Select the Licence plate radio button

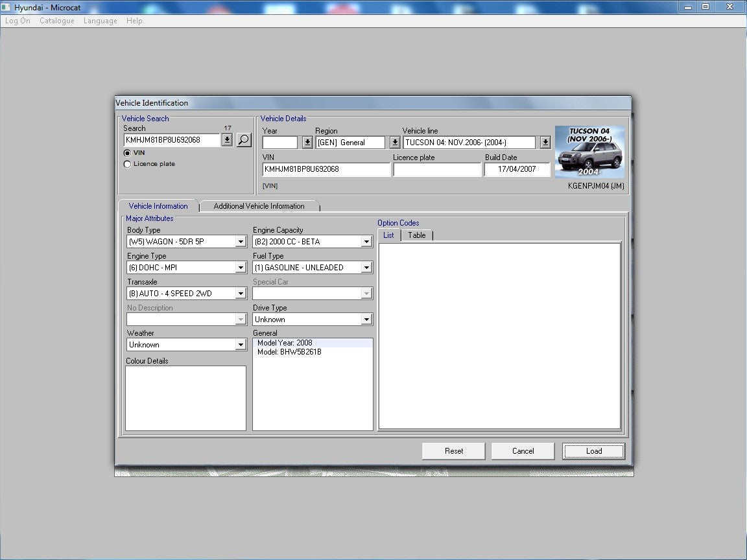tap(127, 164)
